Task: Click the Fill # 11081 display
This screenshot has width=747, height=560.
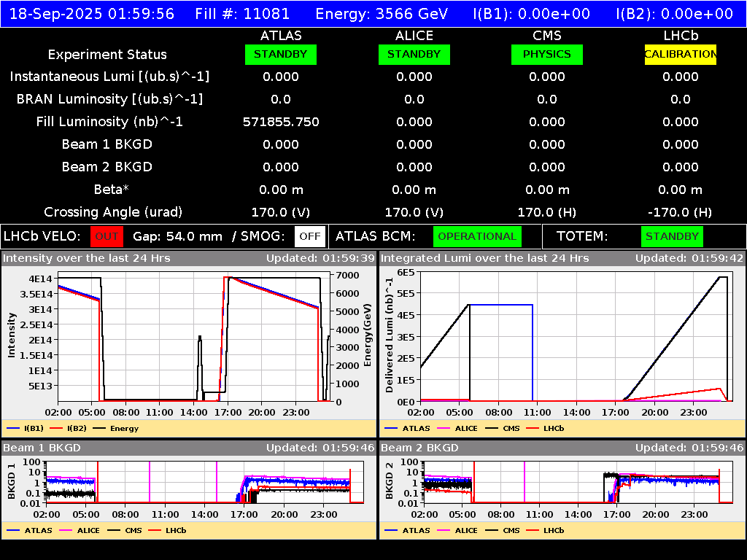Action: [x=242, y=13]
